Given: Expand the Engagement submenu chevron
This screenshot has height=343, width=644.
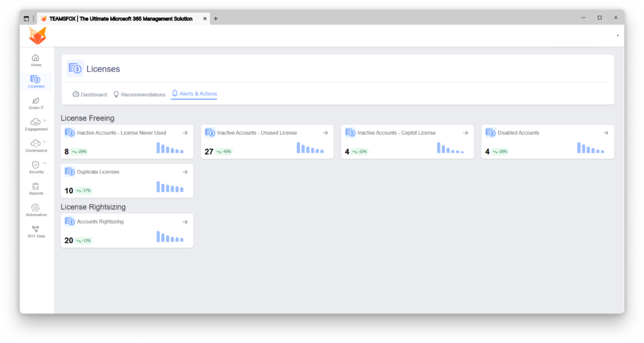Looking at the screenshot, I should pyautogui.click(x=45, y=120).
